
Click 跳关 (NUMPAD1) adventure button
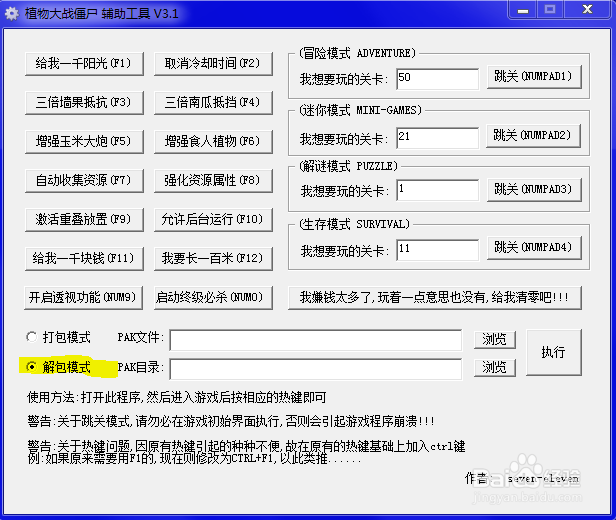534,77
